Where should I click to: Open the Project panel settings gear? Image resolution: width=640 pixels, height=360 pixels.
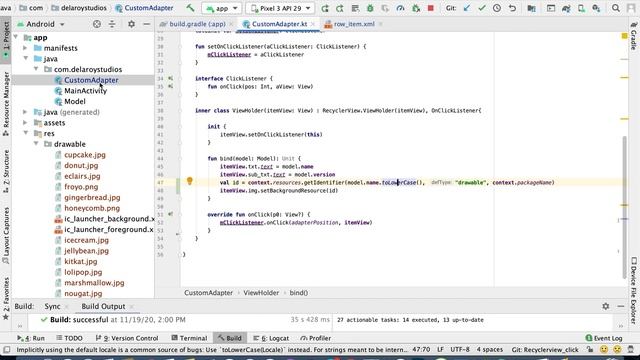pos(131,24)
